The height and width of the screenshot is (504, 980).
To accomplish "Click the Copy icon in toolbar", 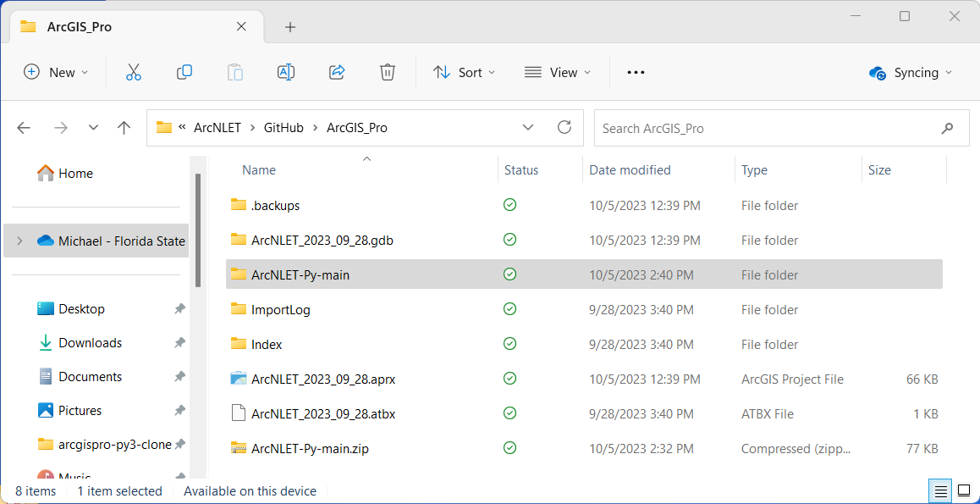I will click(184, 73).
